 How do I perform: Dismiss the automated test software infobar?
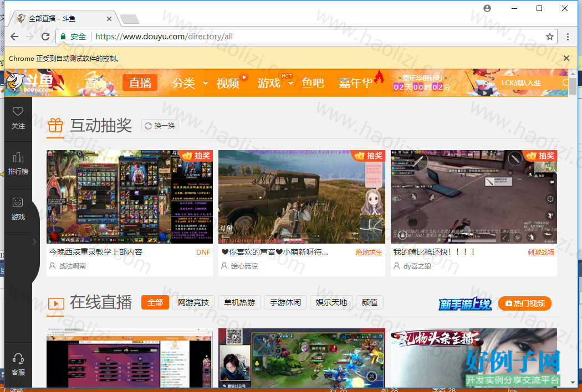pyautogui.click(x=566, y=58)
